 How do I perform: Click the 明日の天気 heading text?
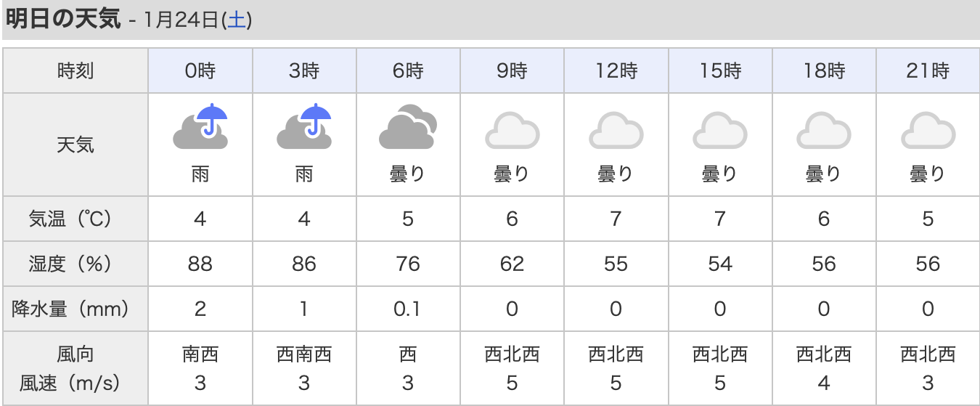coord(62,19)
